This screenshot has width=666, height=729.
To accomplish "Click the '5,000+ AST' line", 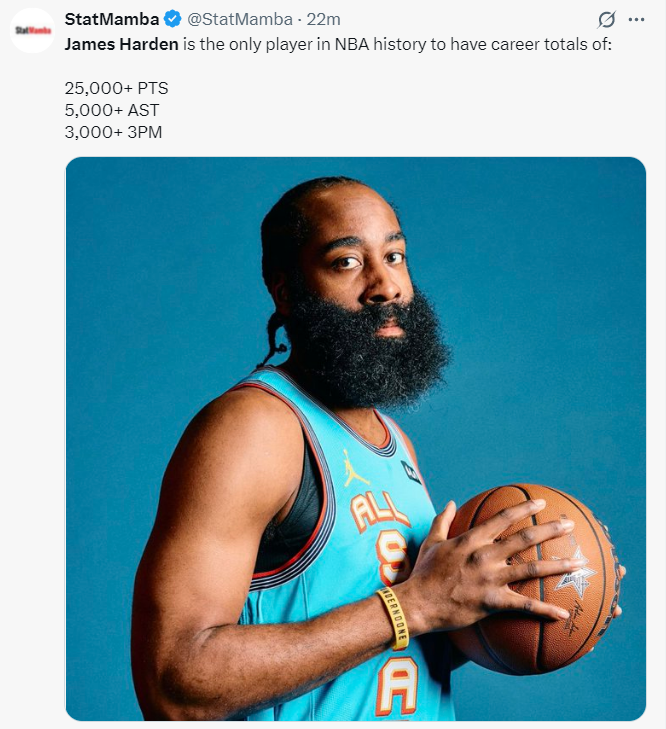I will point(112,110).
